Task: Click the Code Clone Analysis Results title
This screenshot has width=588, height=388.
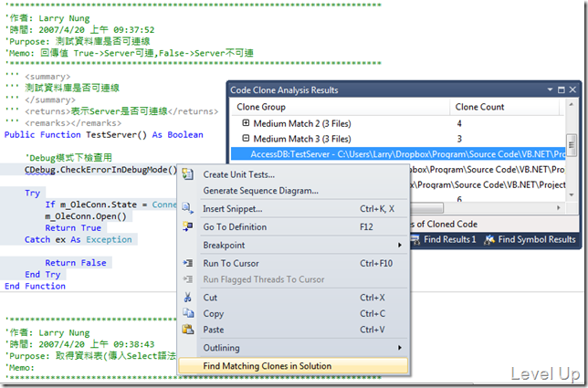Action: [x=284, y=90]
